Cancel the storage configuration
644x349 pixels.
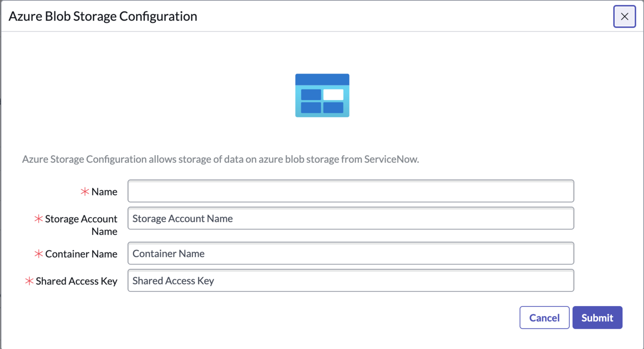[x=544, y=318]
